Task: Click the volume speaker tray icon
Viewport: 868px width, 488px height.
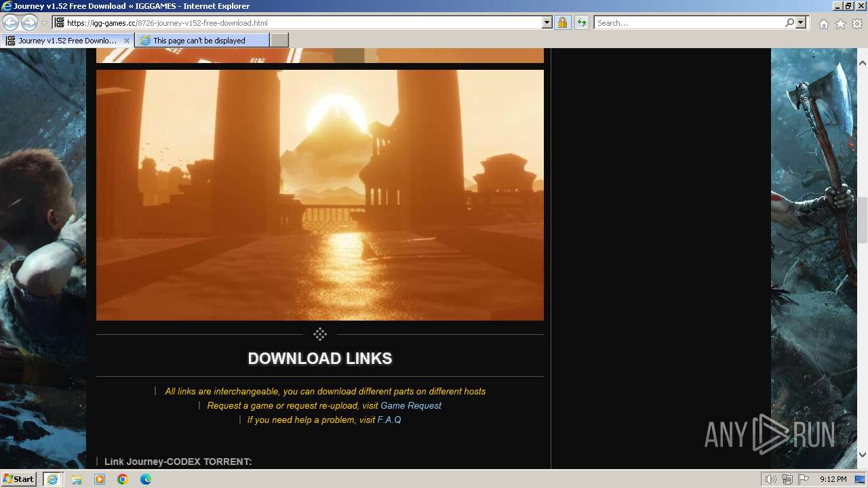Action: [771, 480]
